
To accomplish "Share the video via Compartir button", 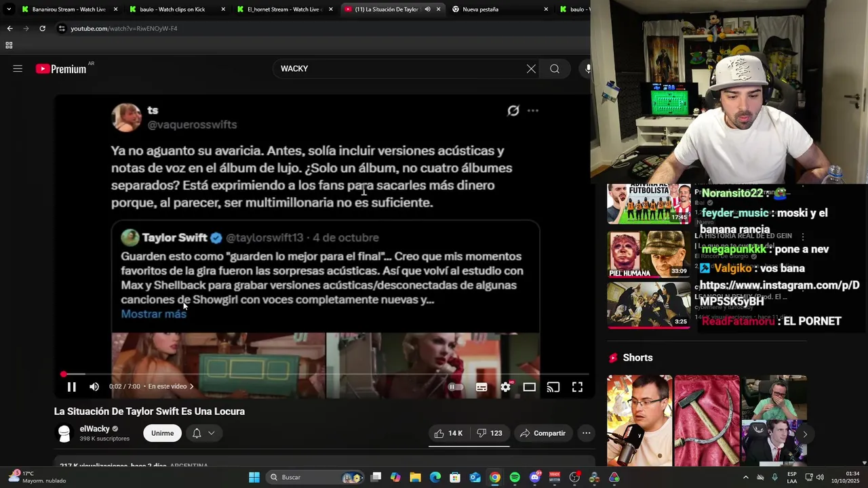I will [542, 433].
